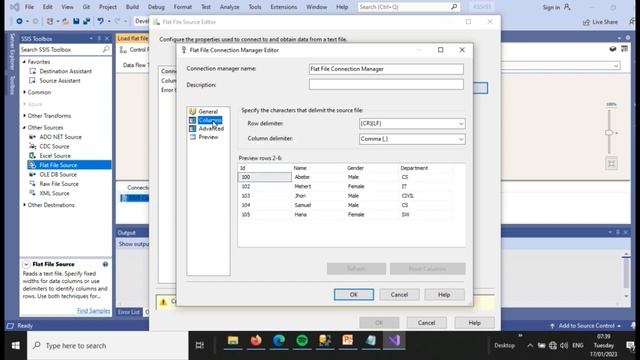Open the Preview page in connection editor
Image resolution: width=640 pixels, height=360 pixels.
(208, 137)
